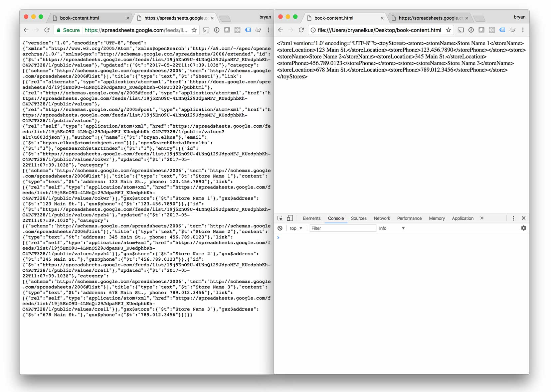The width and height of the screenshot is (551, 392).
Task: Click the blue tag extension in left window
Action: point(248,30)
